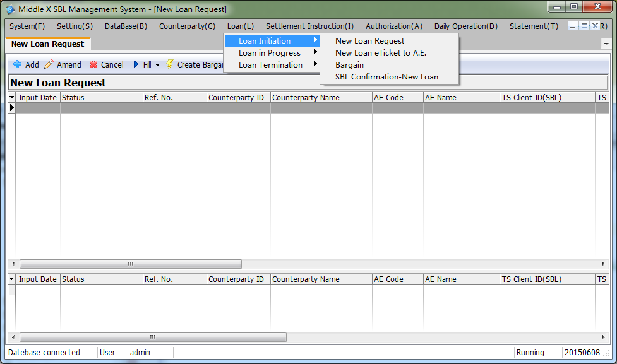The image size is (617, 364).
Task: Sort lower grid by Counterparty ID
Action: coord(239,279)
